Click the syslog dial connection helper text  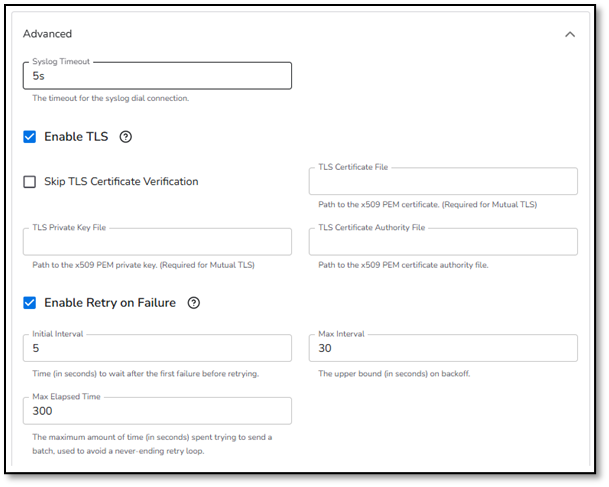point(111,98)
